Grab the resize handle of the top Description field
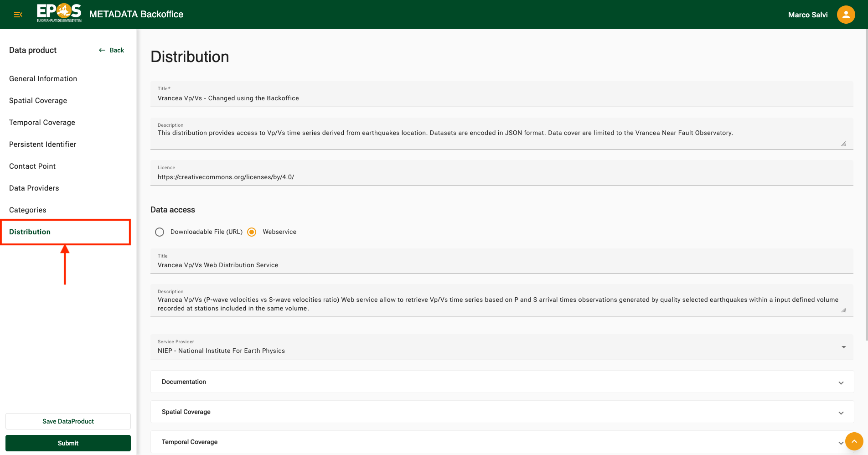 pos(843,144)
